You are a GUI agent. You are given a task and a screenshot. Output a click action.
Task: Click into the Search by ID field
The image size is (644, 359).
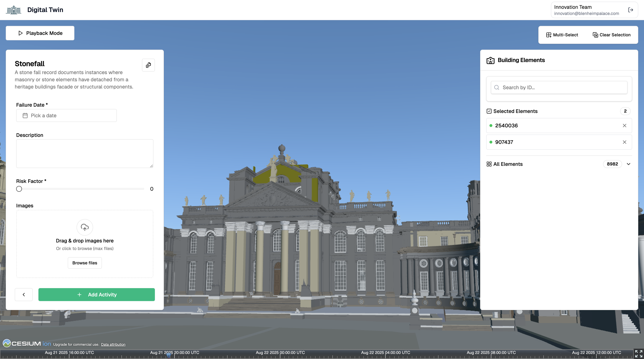pos(559,87)
